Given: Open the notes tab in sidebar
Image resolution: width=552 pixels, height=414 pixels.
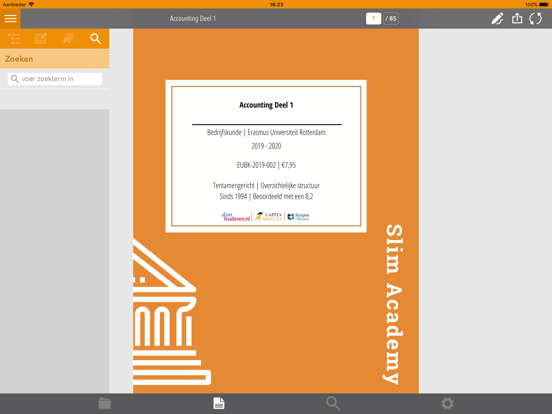Looking at the screenshot, I should (41, 38).
